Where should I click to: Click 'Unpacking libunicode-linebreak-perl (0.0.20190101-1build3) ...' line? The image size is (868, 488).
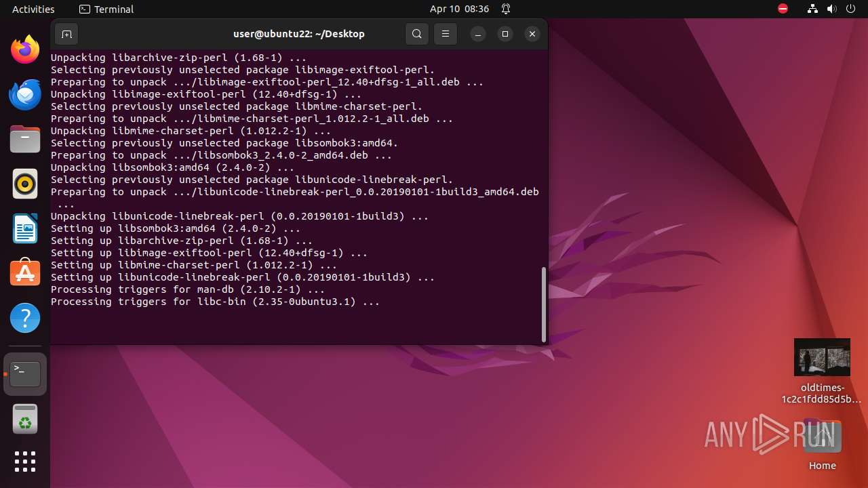click(x=239, y=216)
